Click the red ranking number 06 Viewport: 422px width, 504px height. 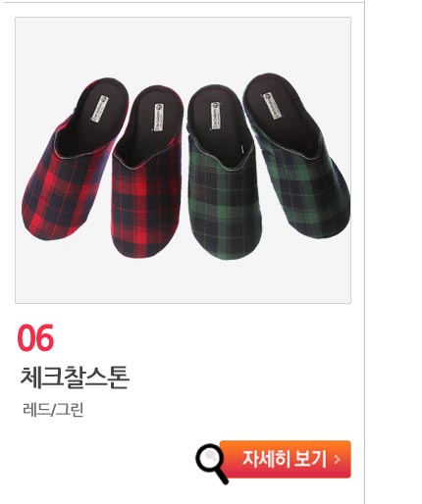35,337
